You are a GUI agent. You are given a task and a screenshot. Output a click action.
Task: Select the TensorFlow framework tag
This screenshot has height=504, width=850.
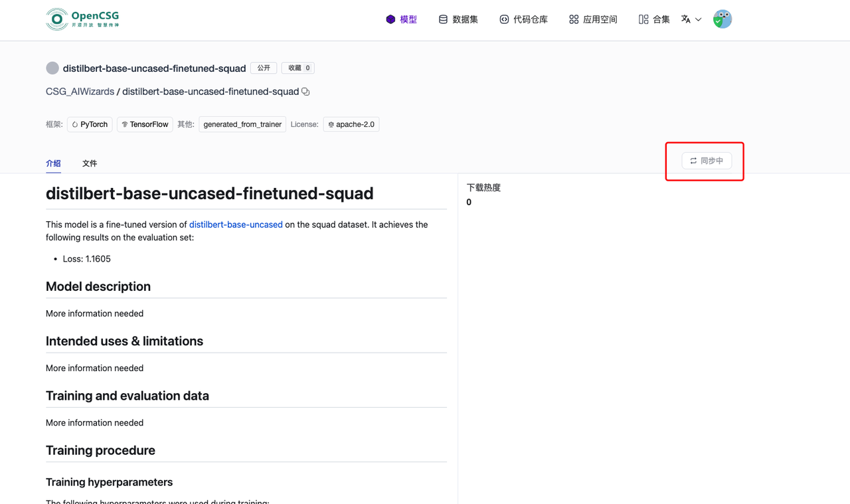[x=145, y=124]
